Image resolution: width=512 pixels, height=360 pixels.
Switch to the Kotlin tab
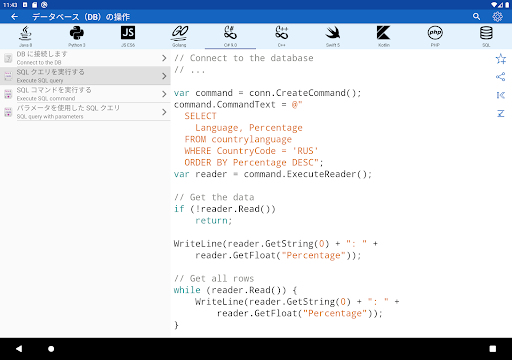[x=384, y=36]
